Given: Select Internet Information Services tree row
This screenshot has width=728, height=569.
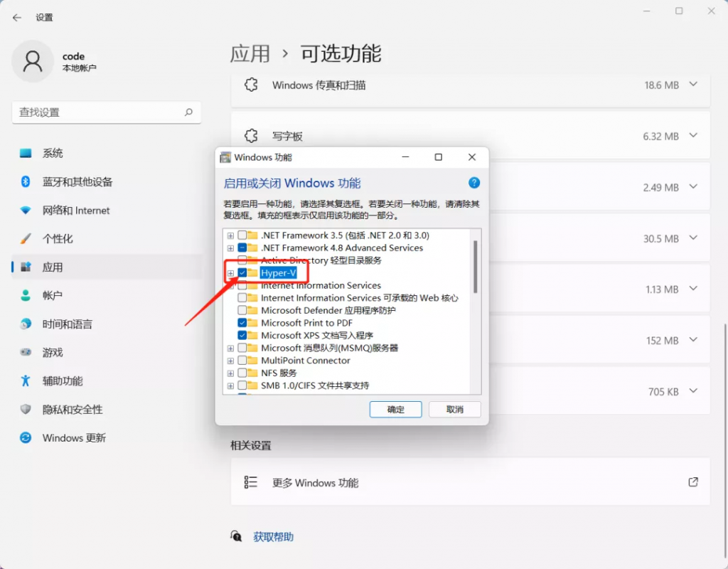Looking at the screenshot, I should coord(321,285).
